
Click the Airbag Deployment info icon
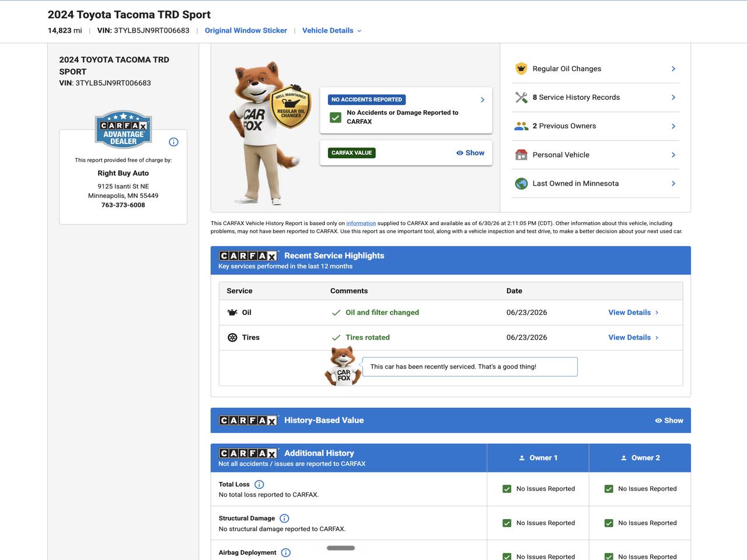pyautogui.click(x=286, y=552)
